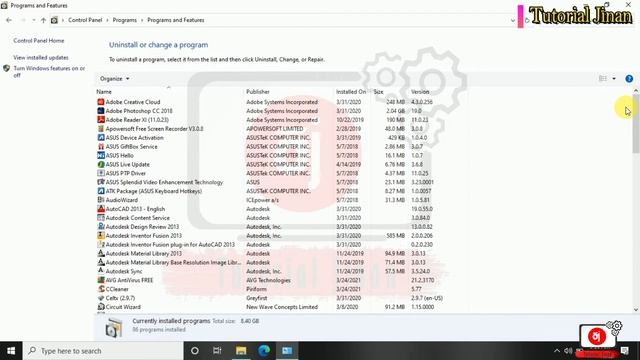Click the ASUS Device Activation icon
Viewport: 640px width, 360px height.
(x=101, y=138)
